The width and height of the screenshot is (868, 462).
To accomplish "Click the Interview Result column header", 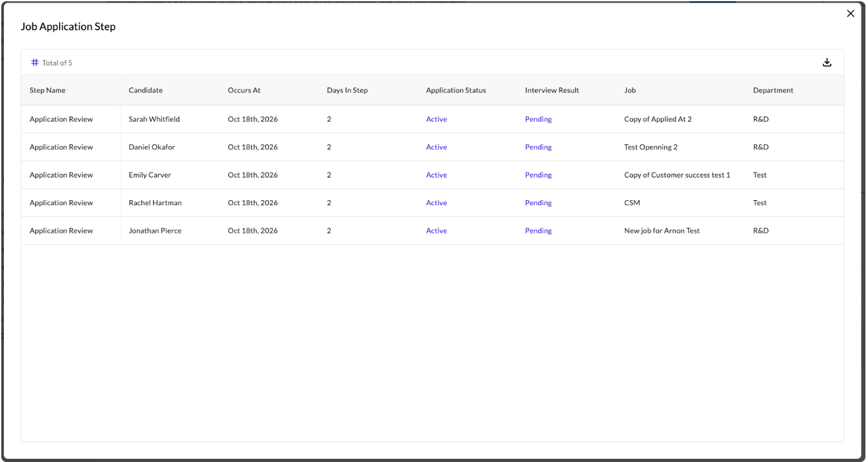I will [x=552, y=90].
